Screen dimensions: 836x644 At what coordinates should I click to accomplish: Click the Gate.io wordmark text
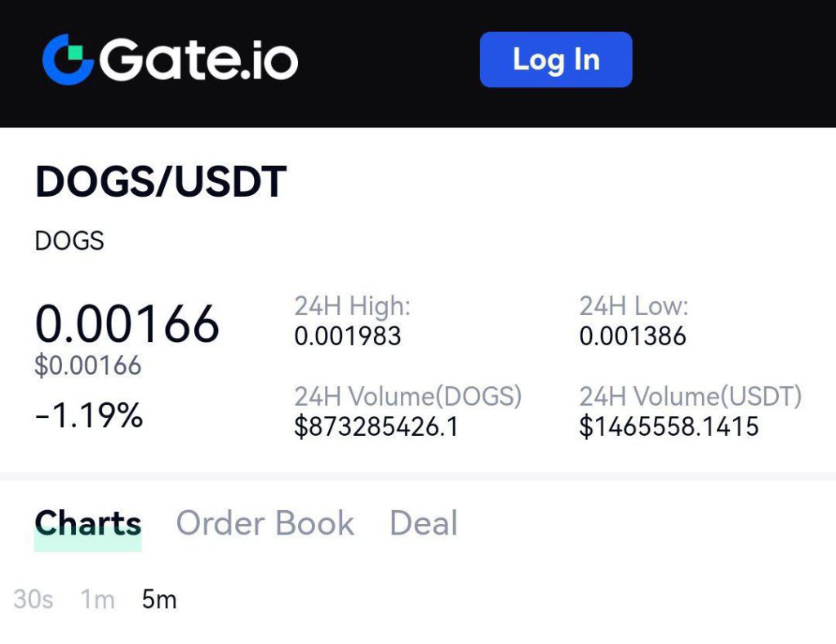click(x=198, y=60)
